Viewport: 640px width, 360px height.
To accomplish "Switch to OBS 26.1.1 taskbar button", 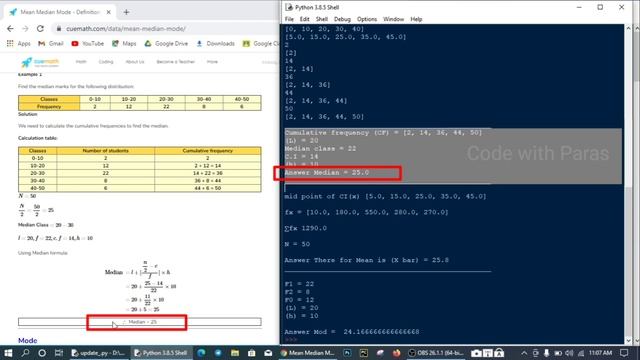I will (436, 353).
